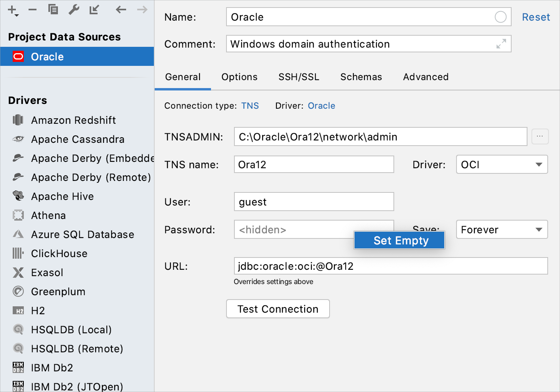Click the HSQLDB (Local) icon
Screen dimensions: 560x392
coord(18,329)
